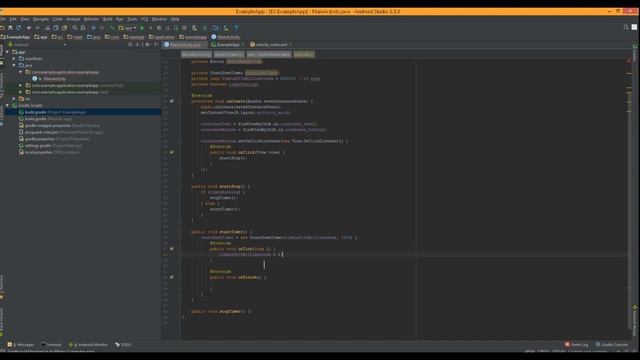The width and height of the screenshot is (640, 360).
Task: Click the Hide project panel icon
Action: 156,44
